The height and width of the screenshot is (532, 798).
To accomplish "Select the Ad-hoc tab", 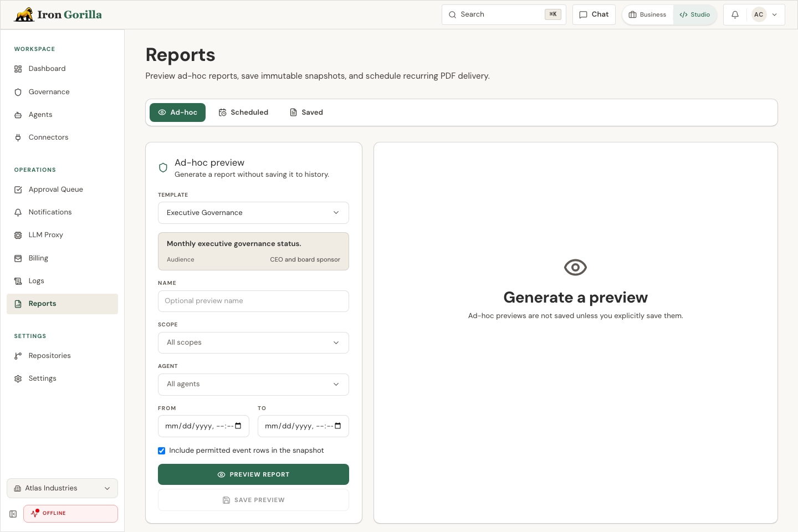I will point(177,112).
